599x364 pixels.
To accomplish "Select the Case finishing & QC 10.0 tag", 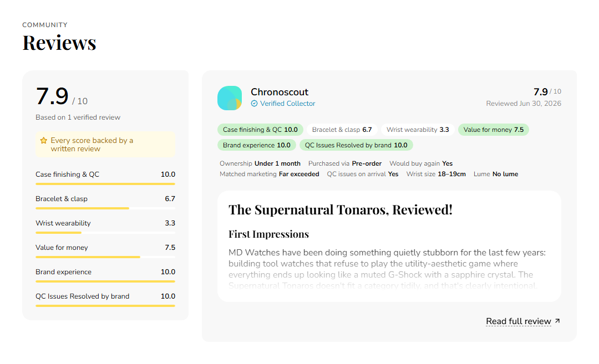I will (260, 130).
